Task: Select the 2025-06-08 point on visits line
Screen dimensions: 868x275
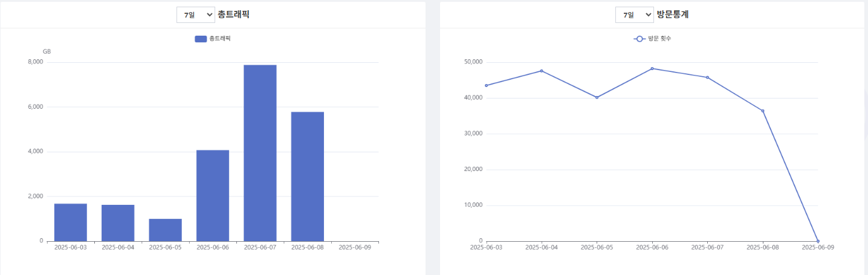Action: [763, 111]
